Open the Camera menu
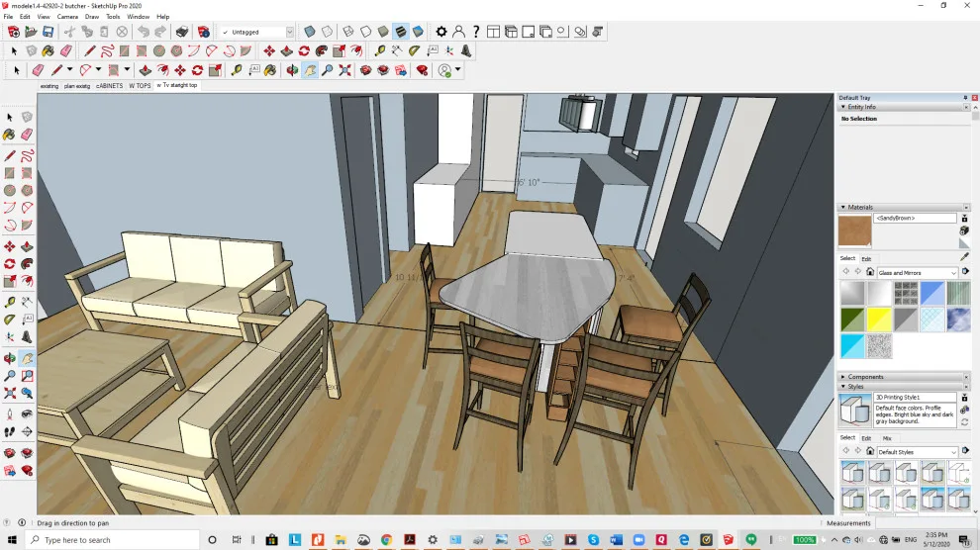 67,17
